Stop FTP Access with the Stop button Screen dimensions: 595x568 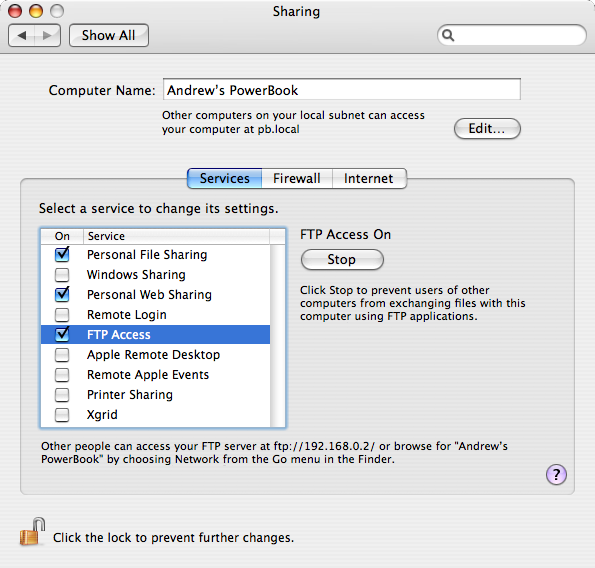[x=342, y=260]
